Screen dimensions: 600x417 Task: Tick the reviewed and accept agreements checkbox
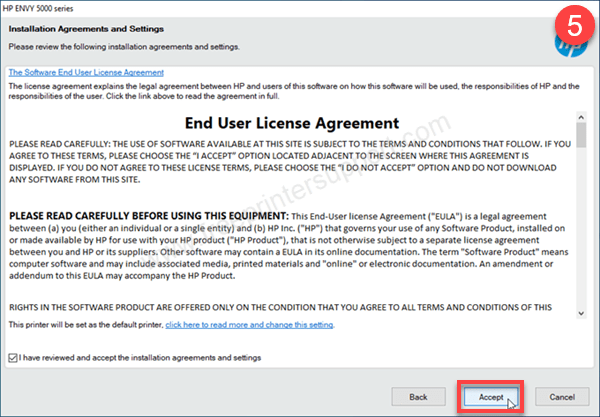[12, 357]
